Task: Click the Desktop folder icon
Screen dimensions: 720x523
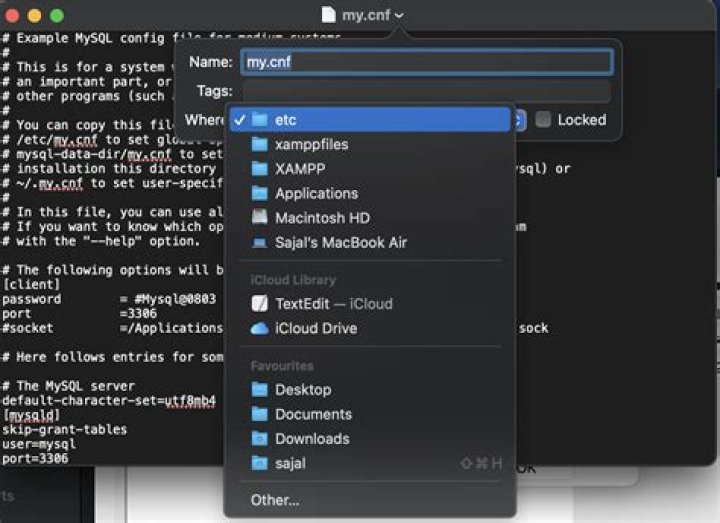Action: pyautogui.click(x=259, y=389)
